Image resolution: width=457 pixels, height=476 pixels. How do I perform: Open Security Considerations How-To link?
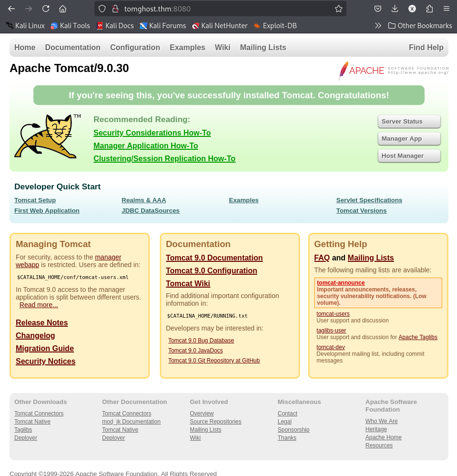tap(152, 133)
